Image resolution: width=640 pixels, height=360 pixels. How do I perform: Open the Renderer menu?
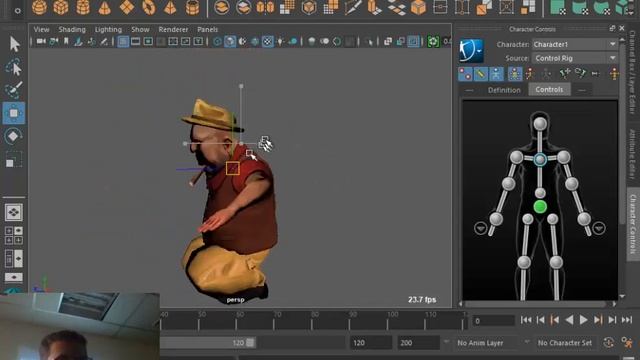click(x=173, y=29)
